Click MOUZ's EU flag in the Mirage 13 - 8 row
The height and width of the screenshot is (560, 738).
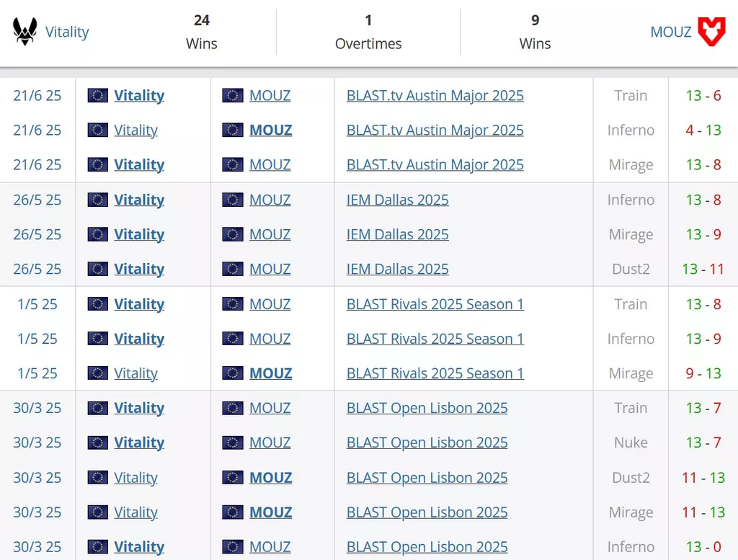coord(233,165)
